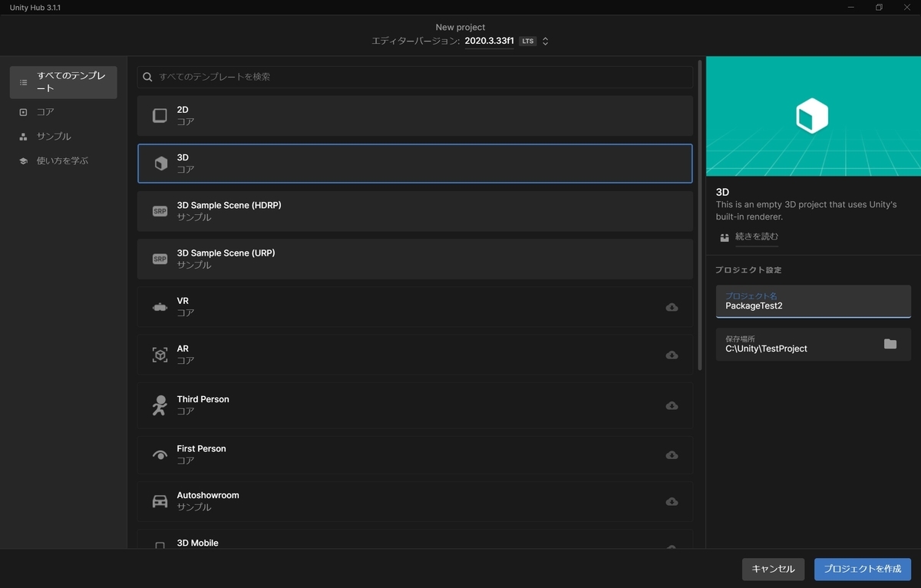Viewport: 921px width, 588px height.
Task: Click the core category sidebar icon
Action: tap(23, 112)
